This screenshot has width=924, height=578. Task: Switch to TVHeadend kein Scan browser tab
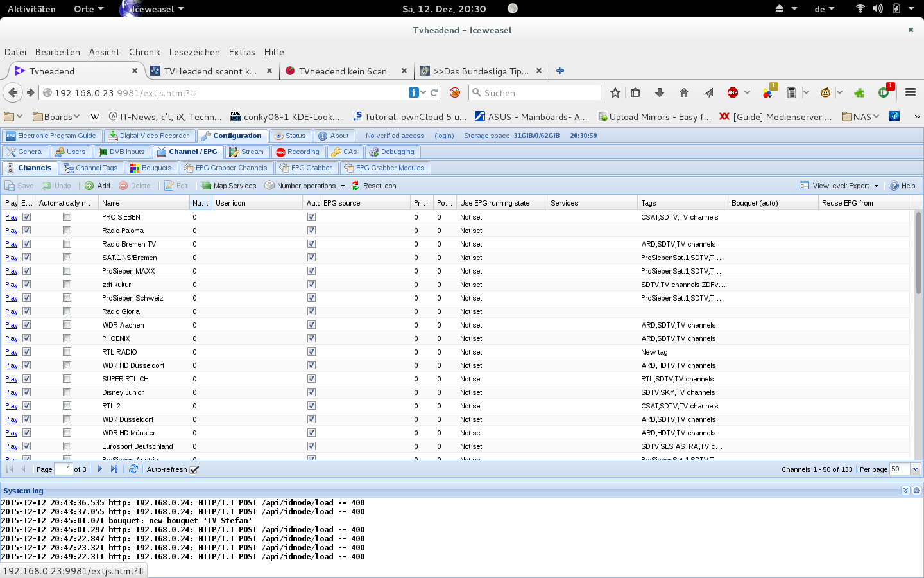345,71
